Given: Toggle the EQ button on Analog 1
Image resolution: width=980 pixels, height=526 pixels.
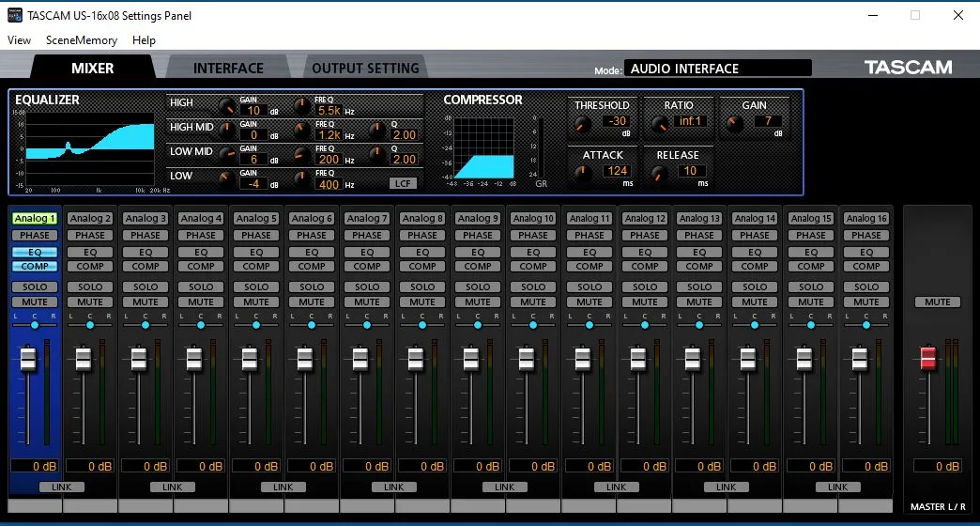Looking at the screenshot, I should point(35,253).
